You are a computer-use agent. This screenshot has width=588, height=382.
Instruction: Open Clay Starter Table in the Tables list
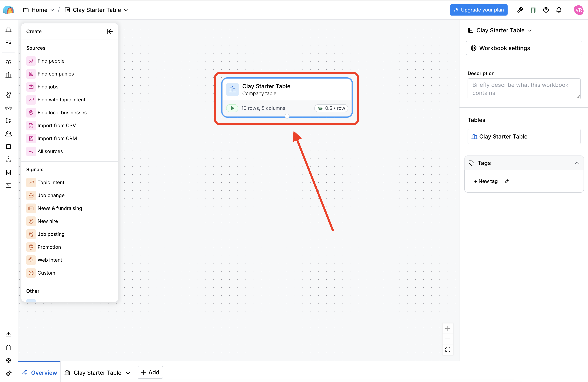(x=524, y=136)
